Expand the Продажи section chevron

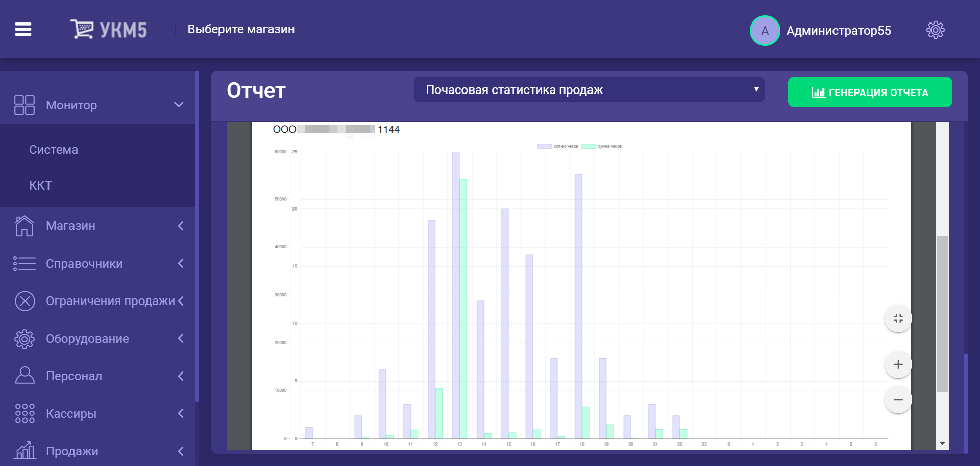click(x=181, y=451)
